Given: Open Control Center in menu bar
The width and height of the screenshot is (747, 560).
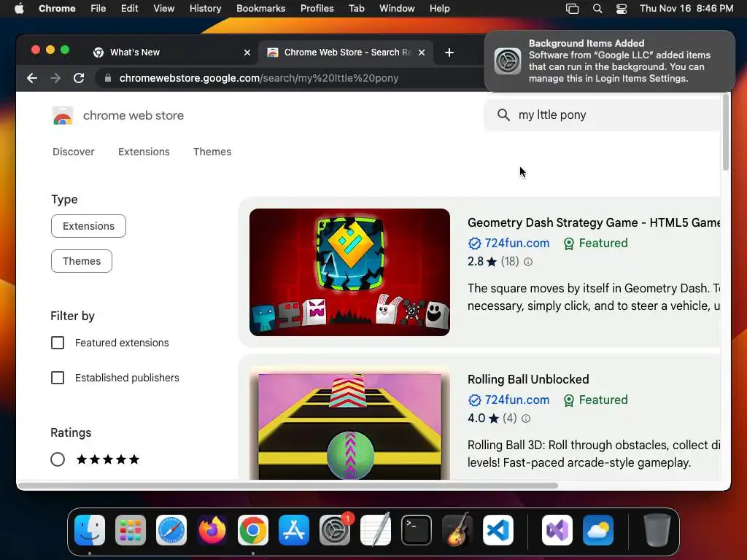Looking at the screenshot, I should point(622,9).
